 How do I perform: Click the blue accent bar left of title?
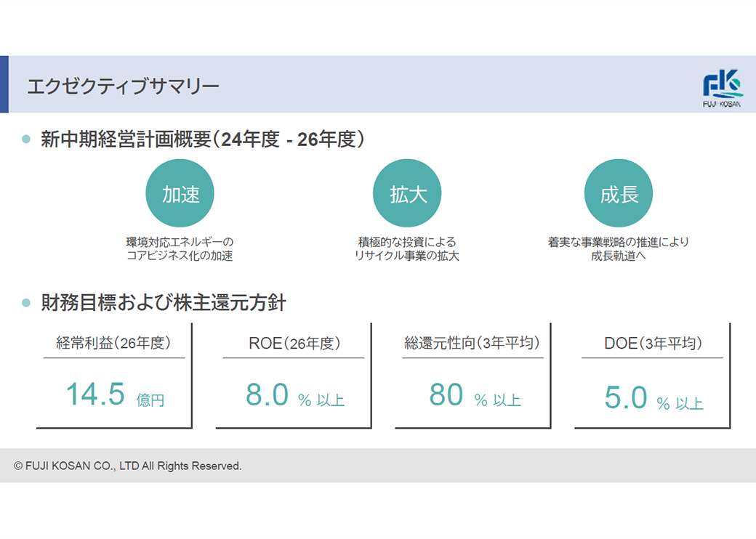click(x=4, y=84)
